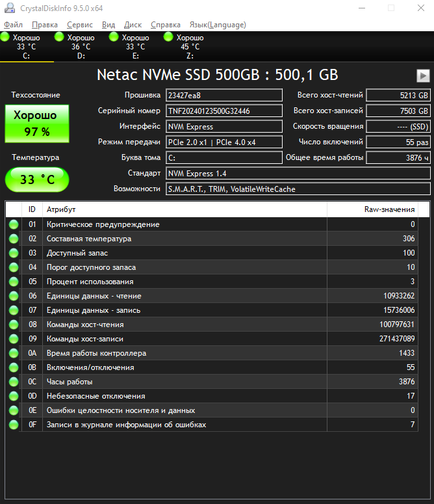Click total host reads value 5213 GB
The height and width of the screenshot is (504, 434).
point(398,95)
